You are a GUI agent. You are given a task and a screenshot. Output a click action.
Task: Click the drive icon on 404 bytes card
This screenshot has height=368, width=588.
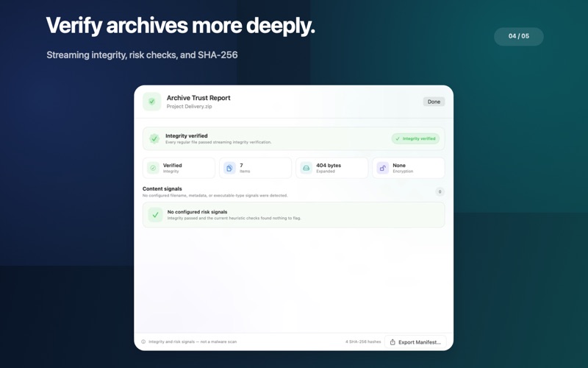(x=306, y=168)
